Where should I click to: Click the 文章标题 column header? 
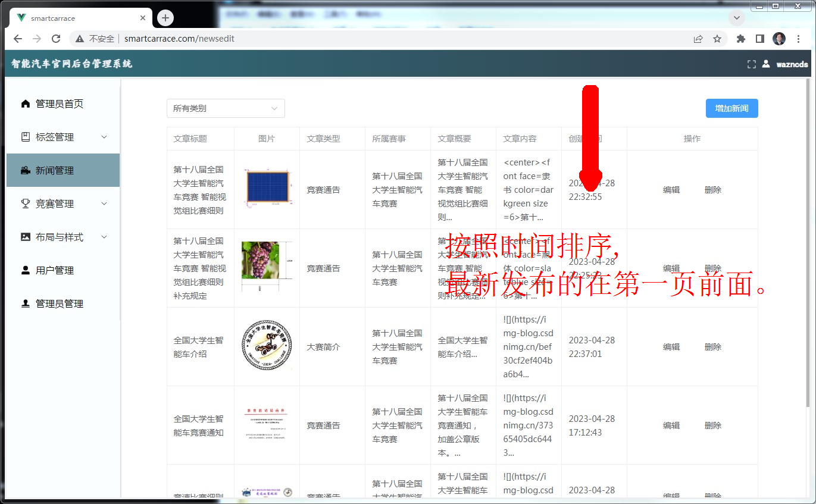point(190,139)
